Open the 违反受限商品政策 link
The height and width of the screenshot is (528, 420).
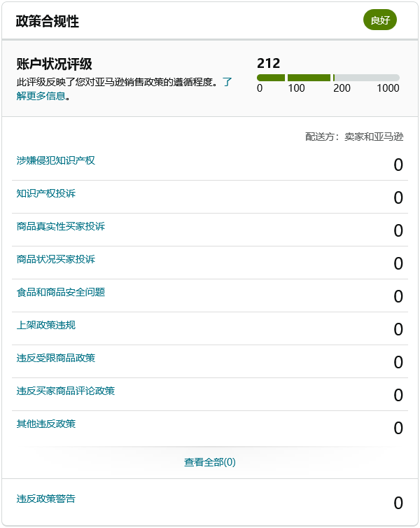56,358
